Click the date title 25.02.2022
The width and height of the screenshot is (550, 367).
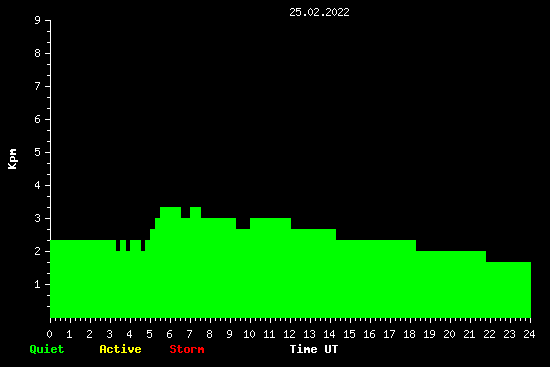pos(319,12)
